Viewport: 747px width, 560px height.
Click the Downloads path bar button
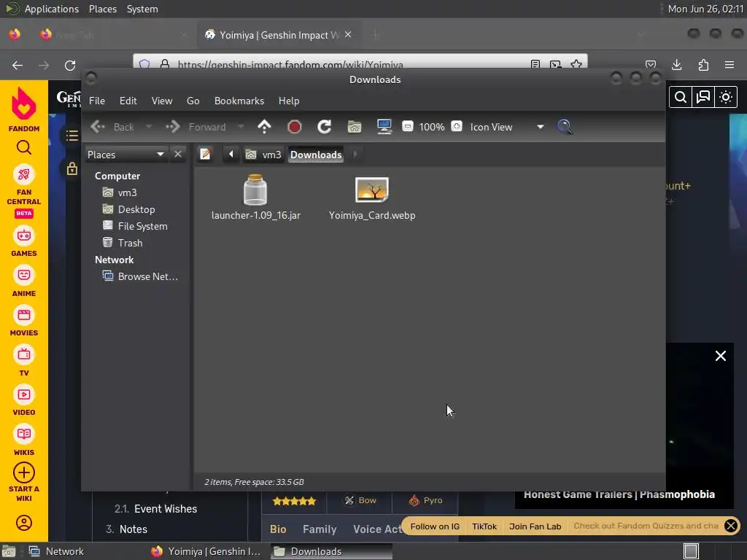pos(316,155)
